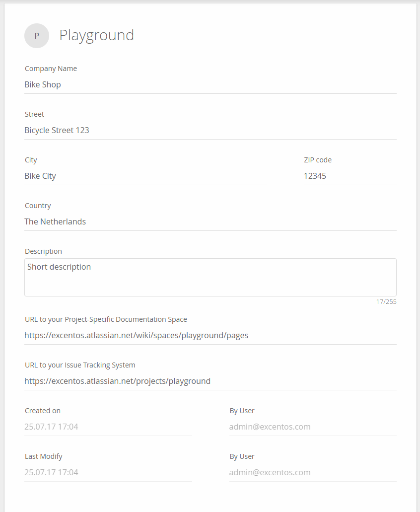420x512 pixels.
Task: Click the 17/255 character counter
Action: 386,302
